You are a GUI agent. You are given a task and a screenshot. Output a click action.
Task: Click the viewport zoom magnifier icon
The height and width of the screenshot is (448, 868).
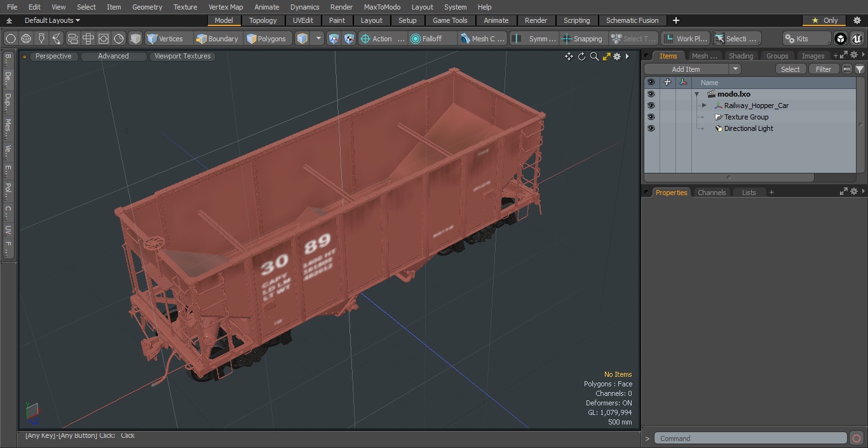(x=594, y=57)
